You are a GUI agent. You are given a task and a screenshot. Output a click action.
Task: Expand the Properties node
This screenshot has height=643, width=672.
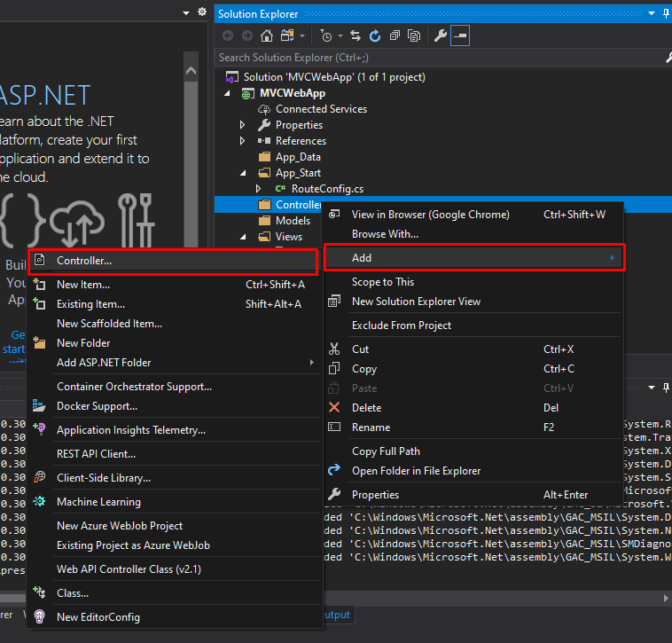point(243,125)
